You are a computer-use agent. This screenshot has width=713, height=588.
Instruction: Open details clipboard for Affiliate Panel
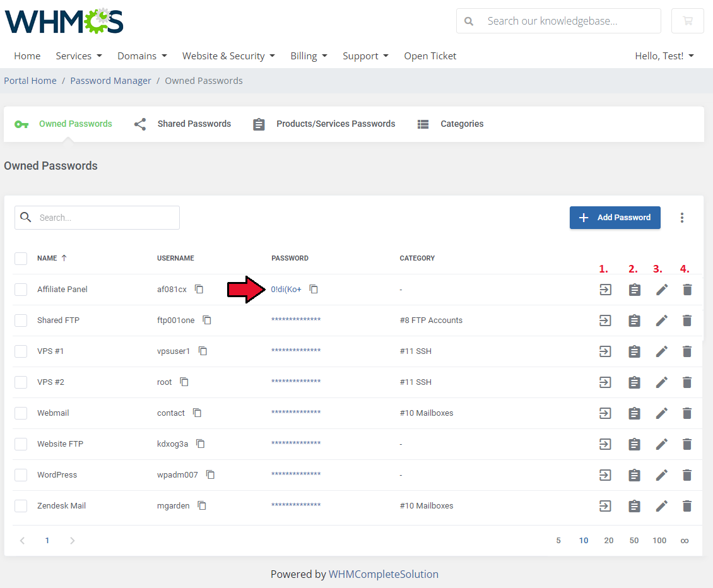(634, 290)
